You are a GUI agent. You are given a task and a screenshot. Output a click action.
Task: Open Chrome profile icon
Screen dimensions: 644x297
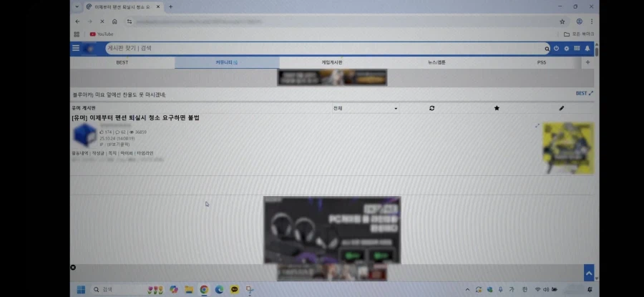(x=579, y=21)
